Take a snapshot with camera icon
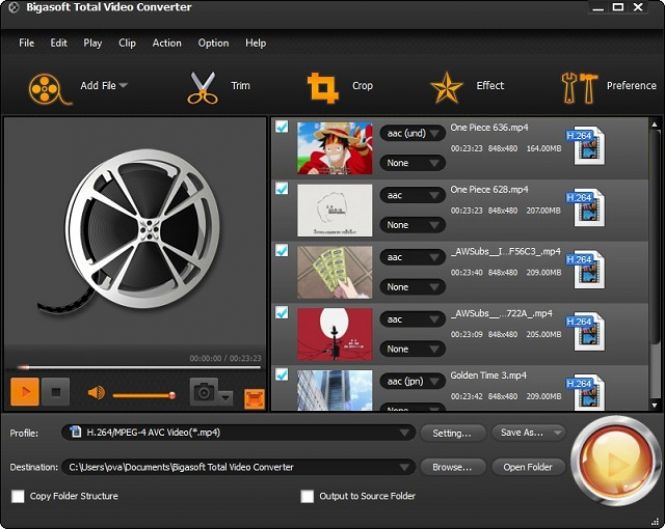Viewport: 665px width, 529px height. (x=204, y=392)
